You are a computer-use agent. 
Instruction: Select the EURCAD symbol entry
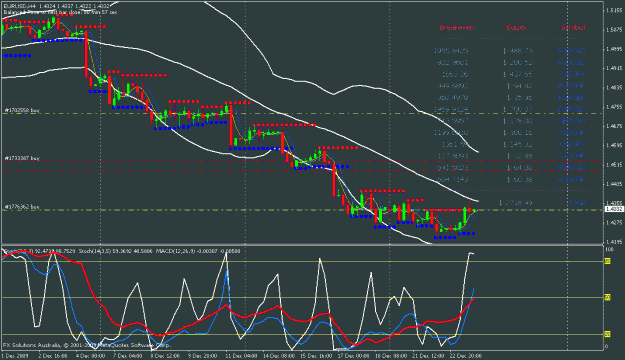[x=571, y=168]
